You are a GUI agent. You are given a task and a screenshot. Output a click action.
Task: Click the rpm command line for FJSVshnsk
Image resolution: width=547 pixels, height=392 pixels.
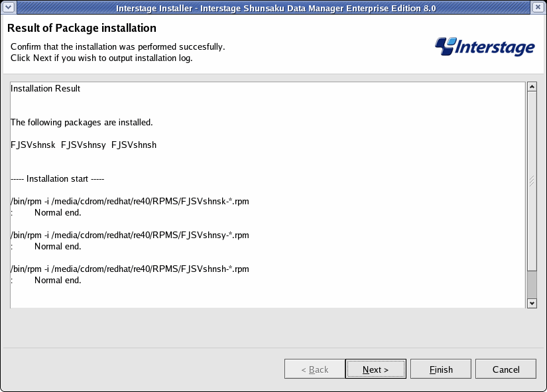(130, 202)
